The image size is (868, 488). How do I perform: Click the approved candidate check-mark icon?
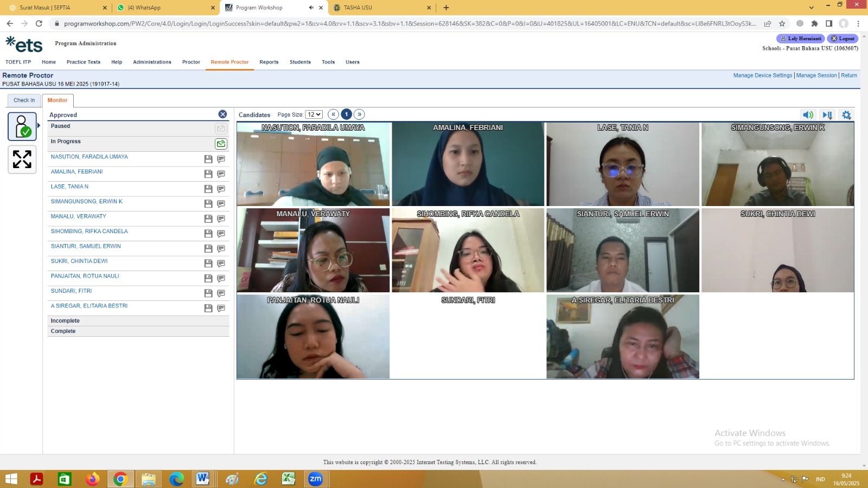click(22, 126)
